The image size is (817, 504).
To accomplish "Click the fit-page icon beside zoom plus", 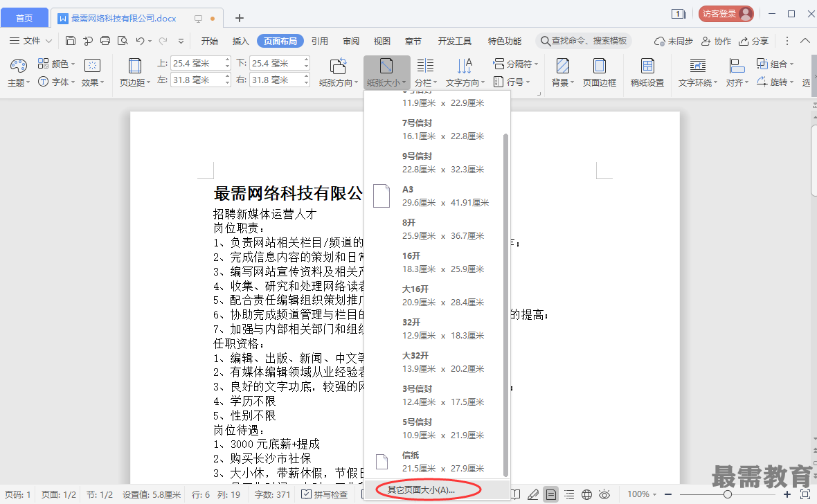I will tap(805, 494).
